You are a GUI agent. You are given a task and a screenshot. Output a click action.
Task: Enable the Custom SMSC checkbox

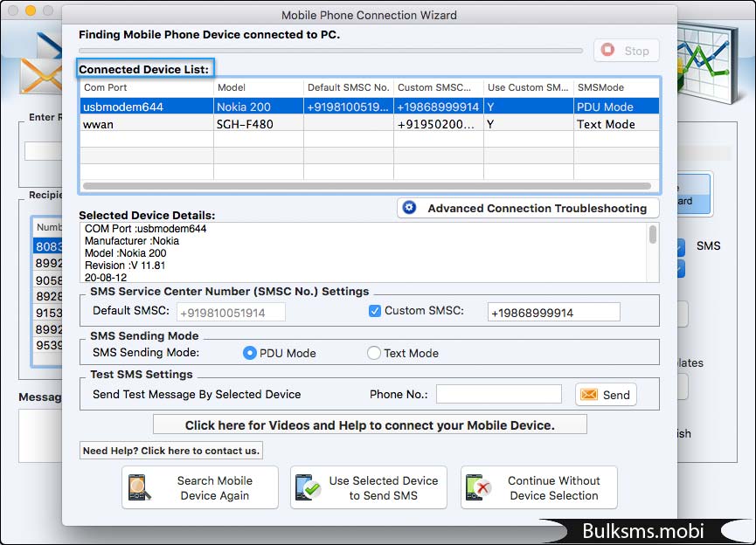coord(375,311)
